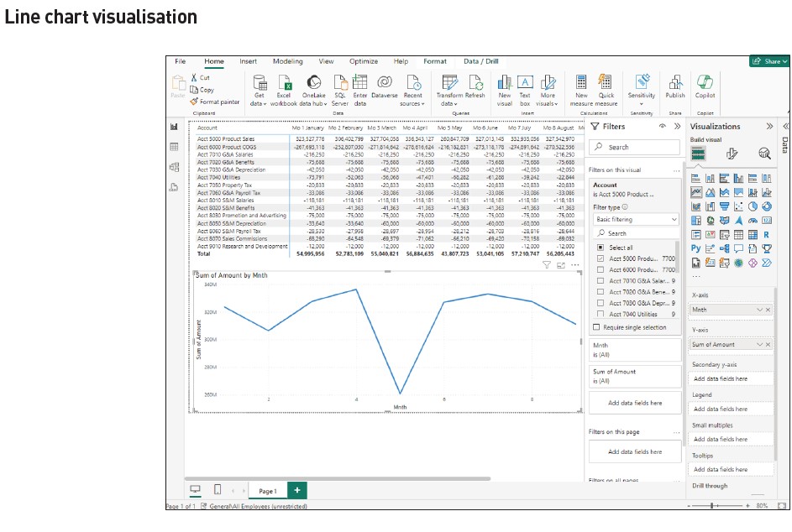
Task: Select the Python visual icon
Action: pyautogui.click(x=695, y=248)
